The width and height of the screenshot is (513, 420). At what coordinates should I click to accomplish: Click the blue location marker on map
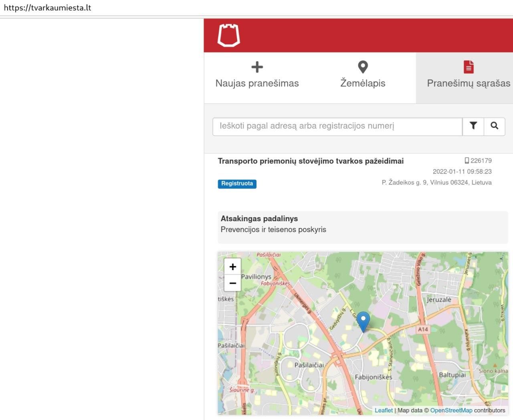[363, 321]
